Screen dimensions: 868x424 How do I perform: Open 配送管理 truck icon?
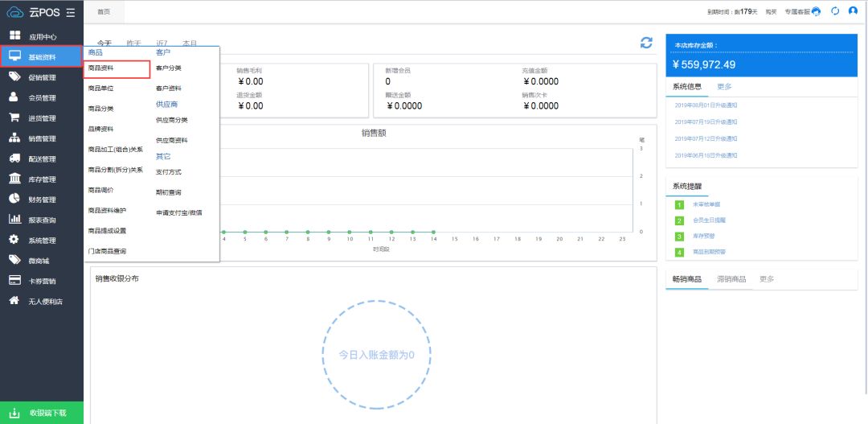15,158
